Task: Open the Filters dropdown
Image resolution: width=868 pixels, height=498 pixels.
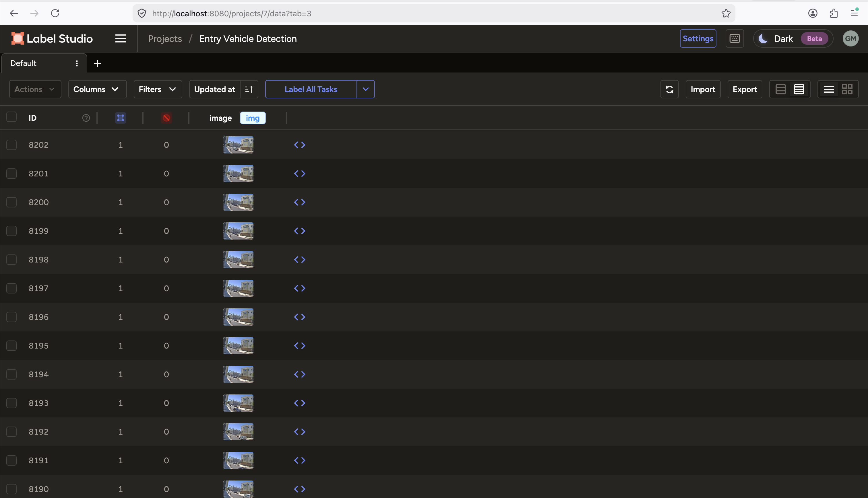Action: 158,89
